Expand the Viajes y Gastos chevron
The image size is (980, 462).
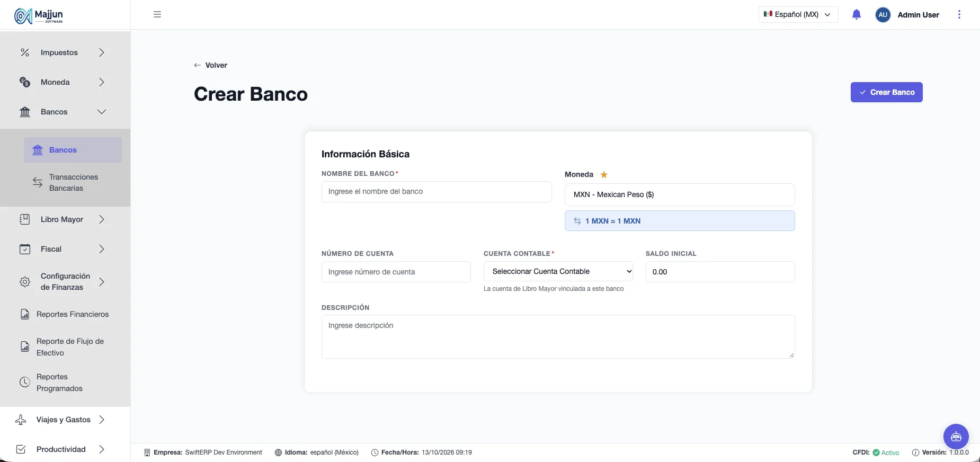(x=102, y=420)
